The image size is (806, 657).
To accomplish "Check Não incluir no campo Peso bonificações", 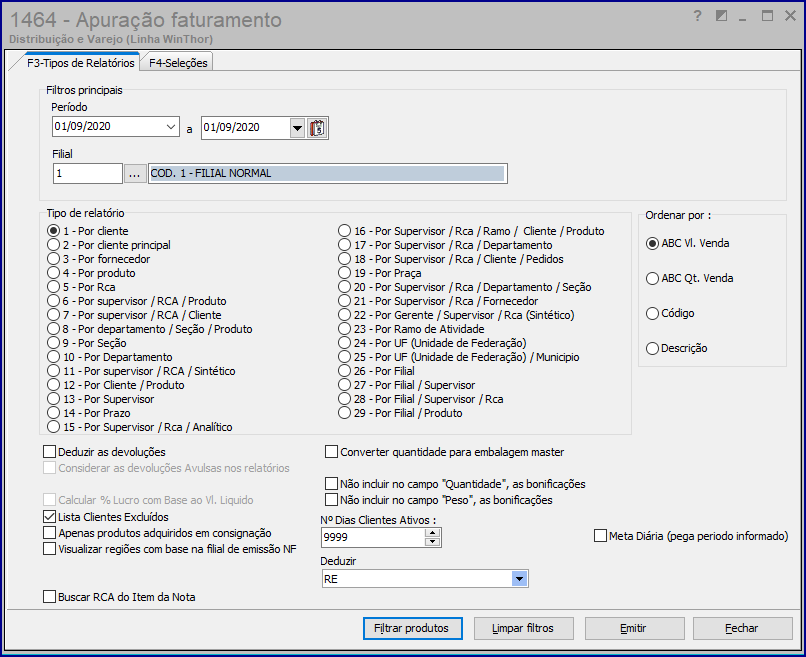I will coord(439,500).
